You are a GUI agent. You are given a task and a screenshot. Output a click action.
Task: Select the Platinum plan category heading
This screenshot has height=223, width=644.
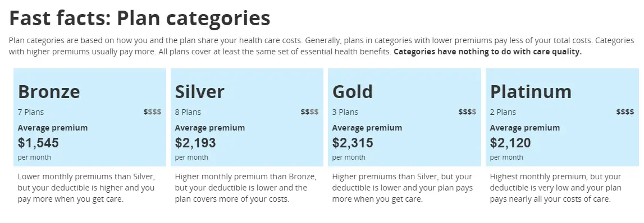point(531,91)
